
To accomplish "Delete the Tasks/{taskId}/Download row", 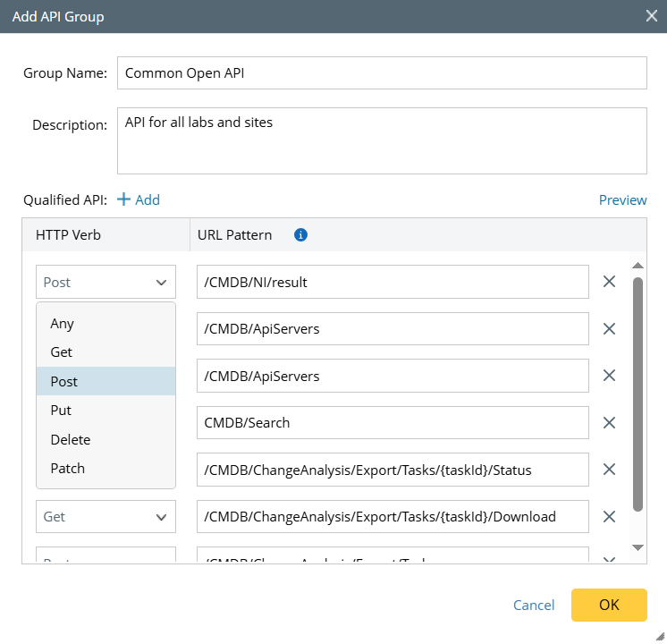I will pos(609,516).
